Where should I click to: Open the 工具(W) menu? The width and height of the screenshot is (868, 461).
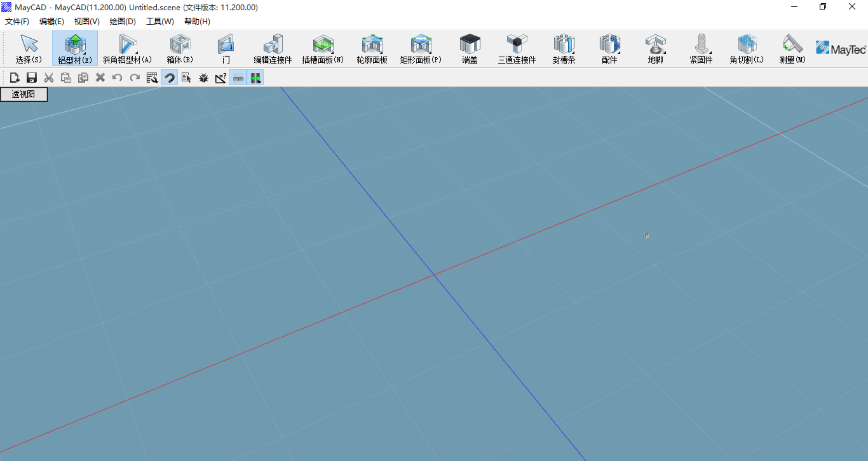click(x=160, y=22)
